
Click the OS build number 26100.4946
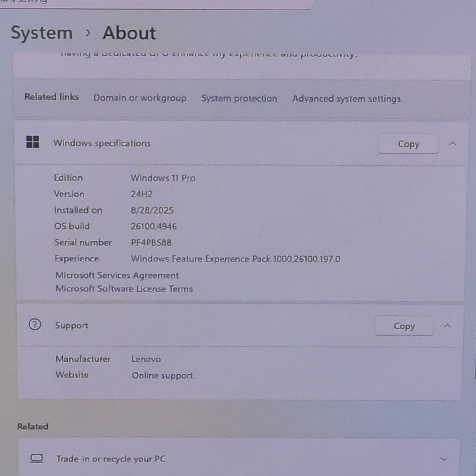coord(154,226)
